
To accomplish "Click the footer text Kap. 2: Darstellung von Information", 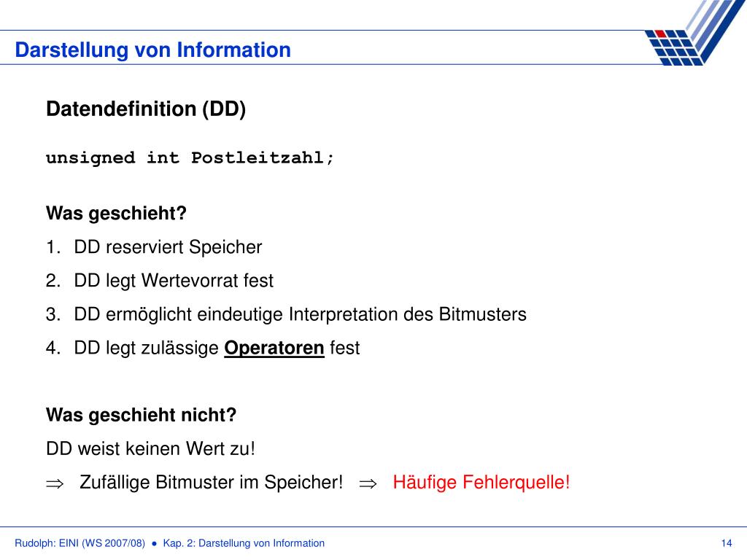I will [x=244, y=543].
